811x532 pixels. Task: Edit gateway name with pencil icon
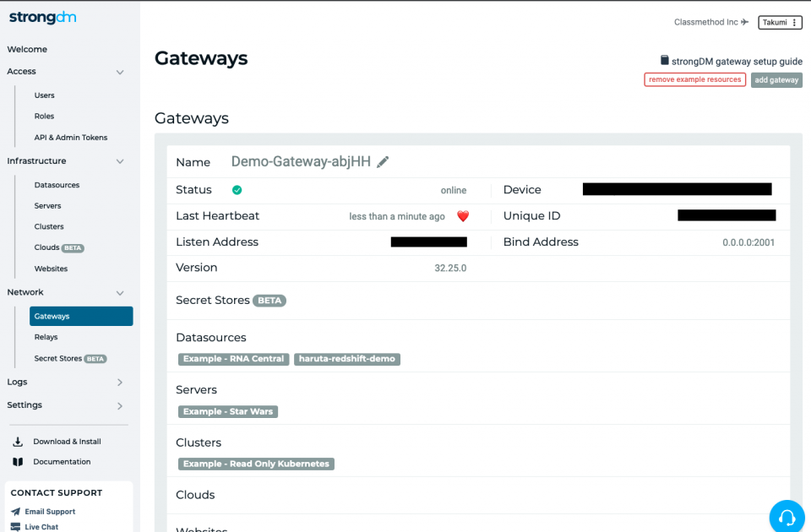pyautogui.click(x=383, y=162)
